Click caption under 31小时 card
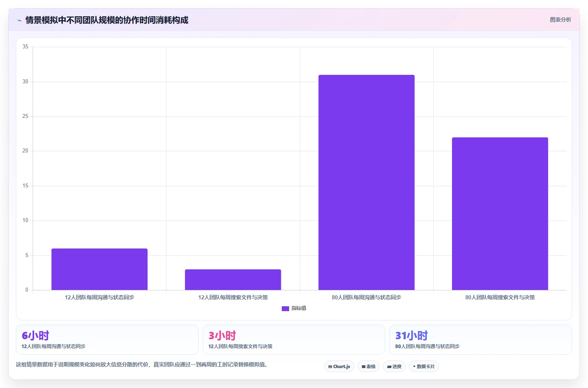The height and width of the screenshot is (388, 588). coord(427,347)
